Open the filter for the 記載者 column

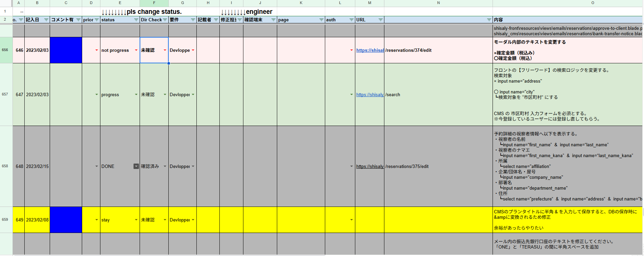[x=216, y=20]
